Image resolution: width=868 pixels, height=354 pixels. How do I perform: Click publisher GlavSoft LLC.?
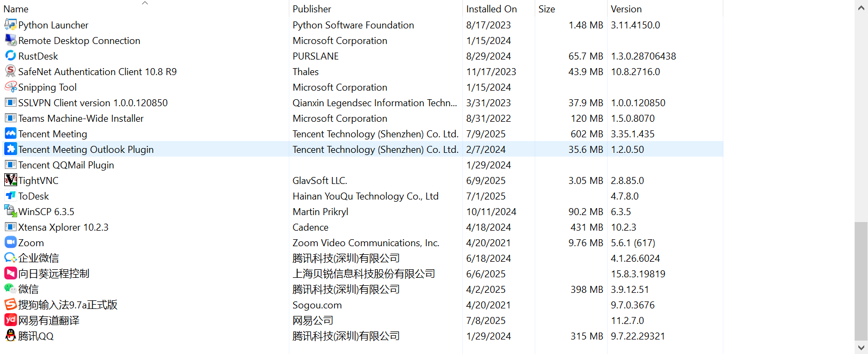tap(320, 181)
